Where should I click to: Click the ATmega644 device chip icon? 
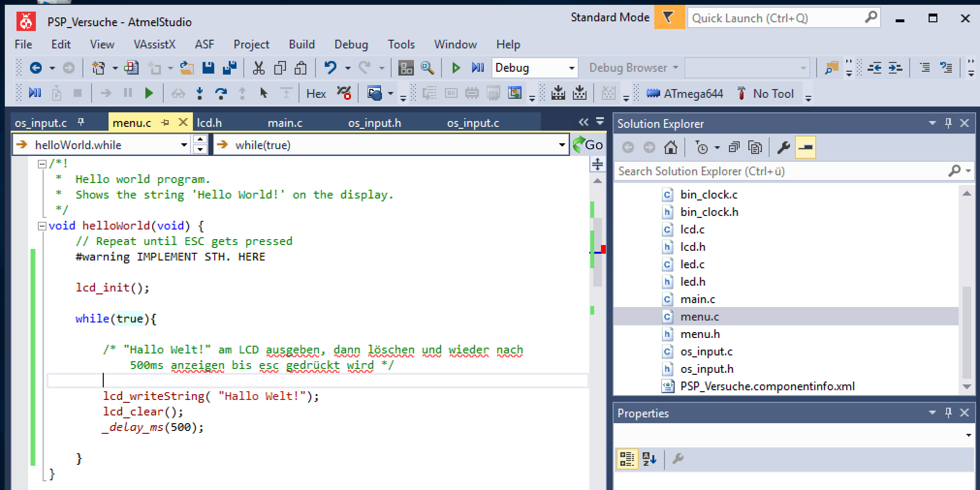pos(653,93)
